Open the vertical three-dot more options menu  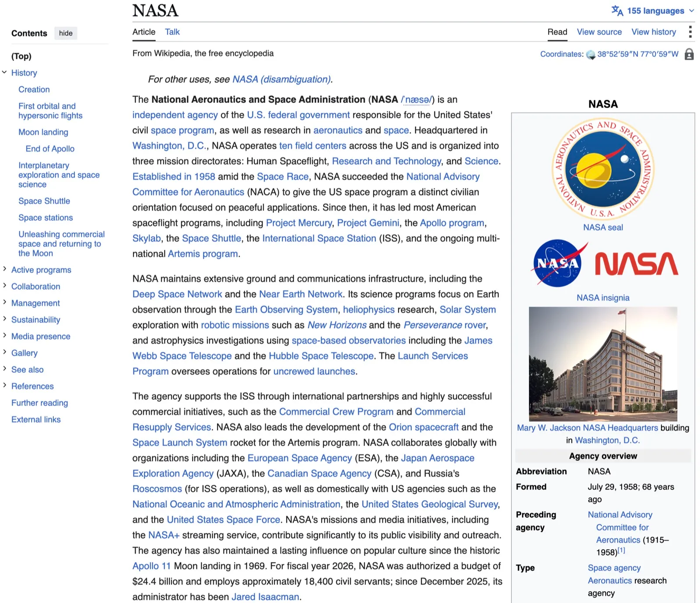click(690, 32)
